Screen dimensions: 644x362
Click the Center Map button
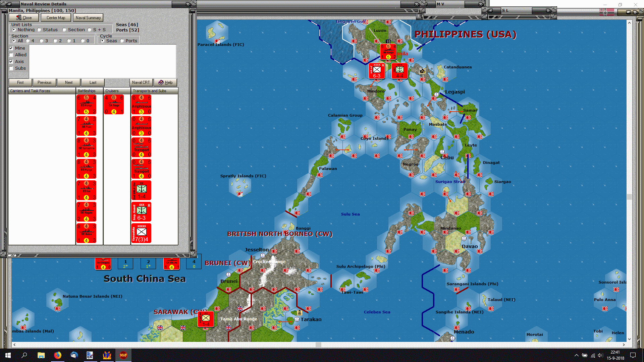tap(56, 18)
